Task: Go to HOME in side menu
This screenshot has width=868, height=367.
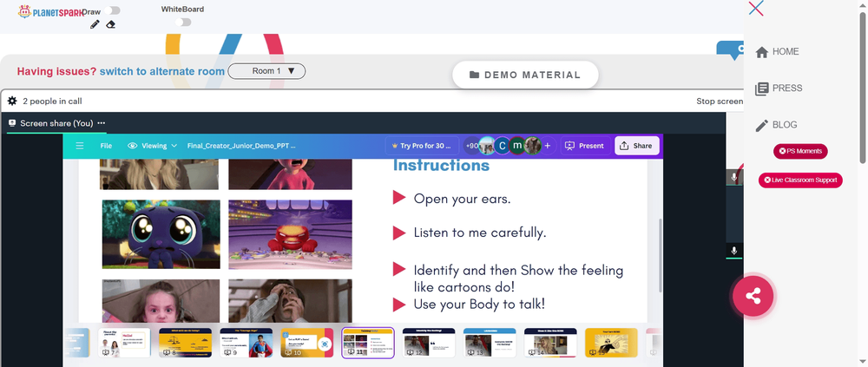Action: (777, 51)
